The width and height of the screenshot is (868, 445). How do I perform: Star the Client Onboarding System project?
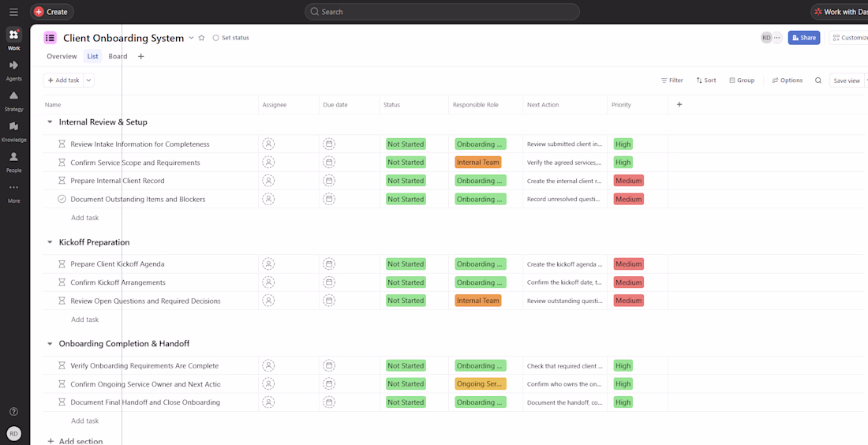(201, 38)
